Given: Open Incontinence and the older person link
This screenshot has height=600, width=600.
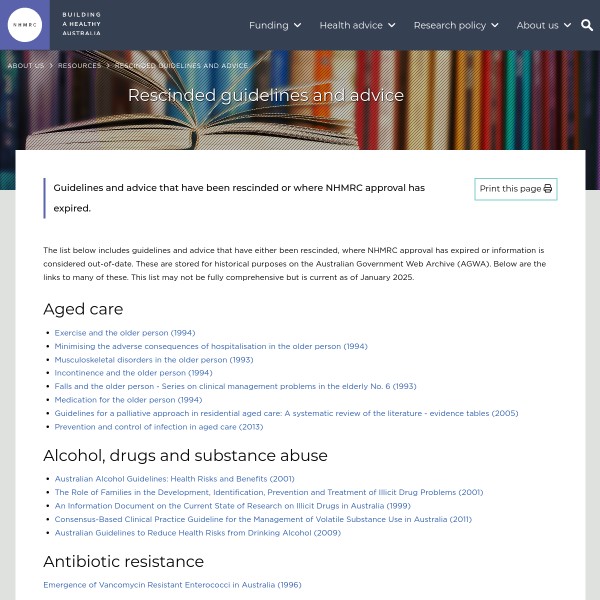Looking at the screenshot, I should 133,373.
